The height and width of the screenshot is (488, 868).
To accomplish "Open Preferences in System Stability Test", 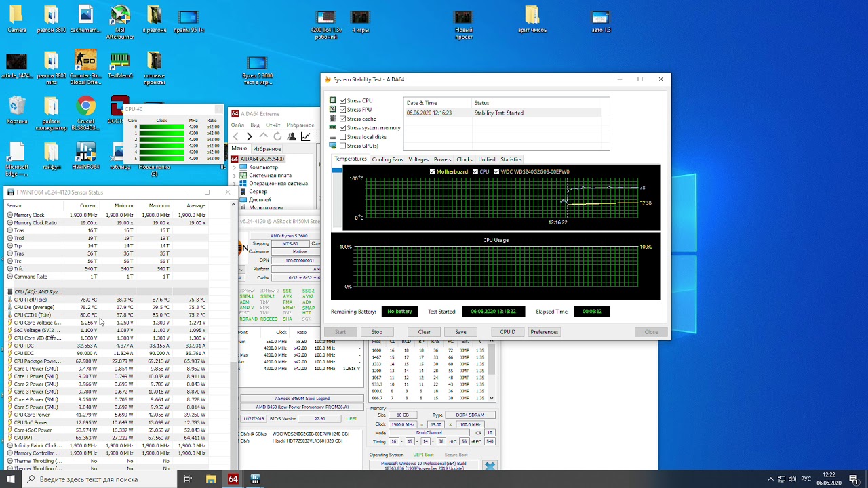I will click(545, 332).
